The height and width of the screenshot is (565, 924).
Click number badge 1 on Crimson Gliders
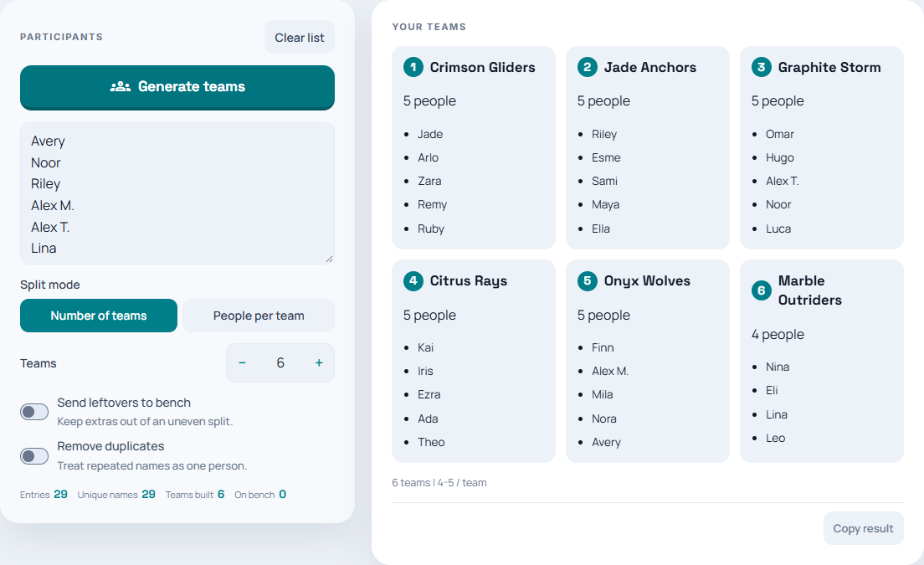coord(413,67)
